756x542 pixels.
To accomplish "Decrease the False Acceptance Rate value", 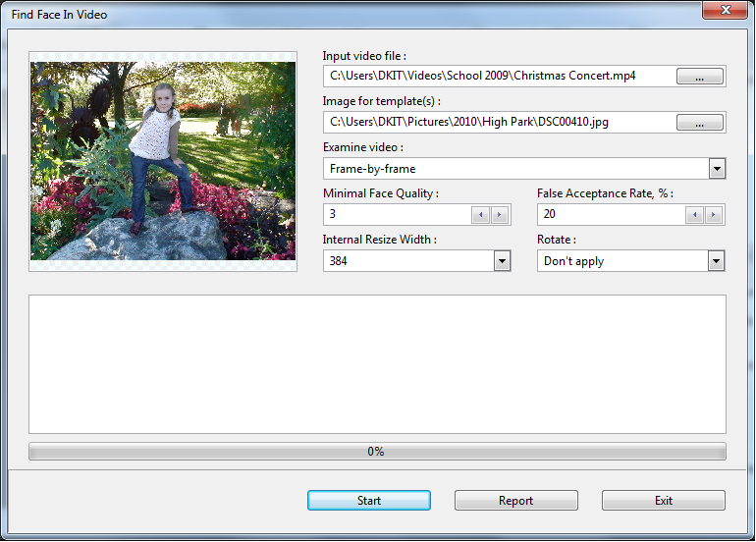I will click(x=695, y=215).
